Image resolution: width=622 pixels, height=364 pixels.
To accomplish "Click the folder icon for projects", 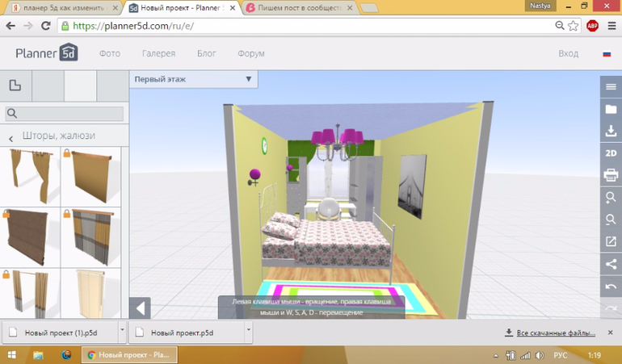I will [x=611, y=109].
